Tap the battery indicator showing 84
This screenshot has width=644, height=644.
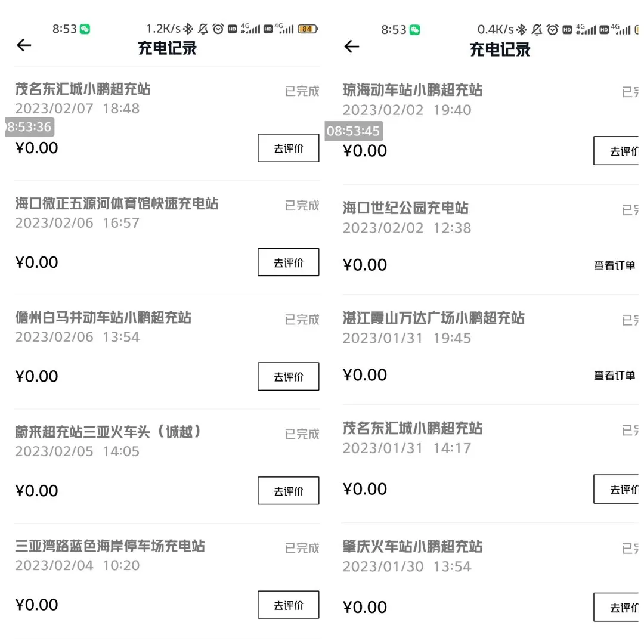308,29
